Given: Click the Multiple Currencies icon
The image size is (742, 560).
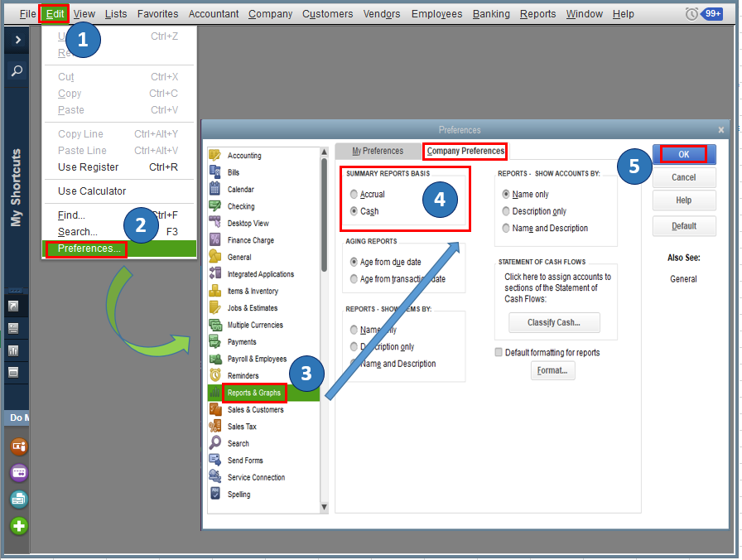Looking at the screenshot, I should click(214, 325).
